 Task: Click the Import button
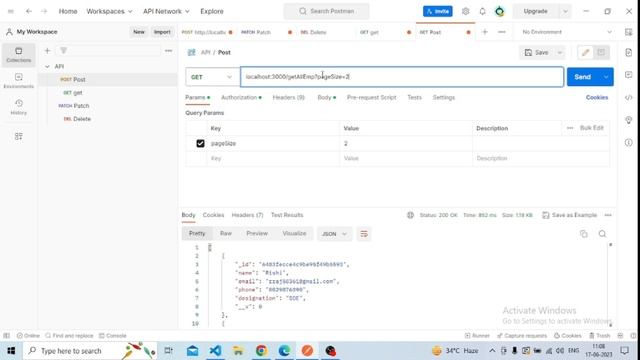point(162,32)
